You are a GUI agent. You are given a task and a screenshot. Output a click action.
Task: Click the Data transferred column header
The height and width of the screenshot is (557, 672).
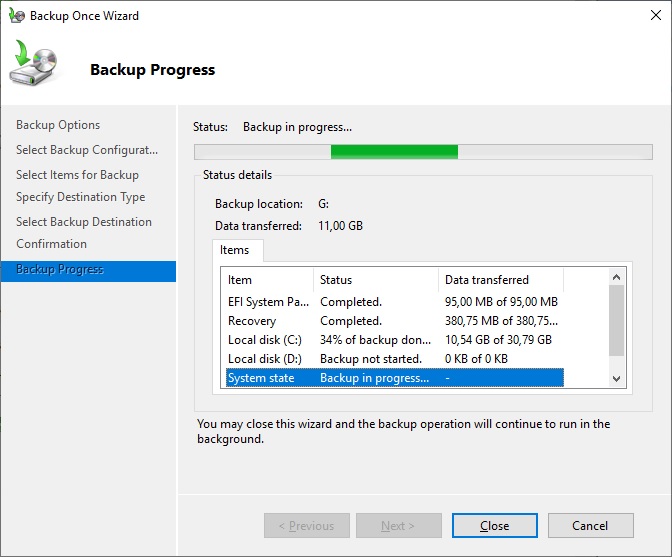[x=500, y=280]
